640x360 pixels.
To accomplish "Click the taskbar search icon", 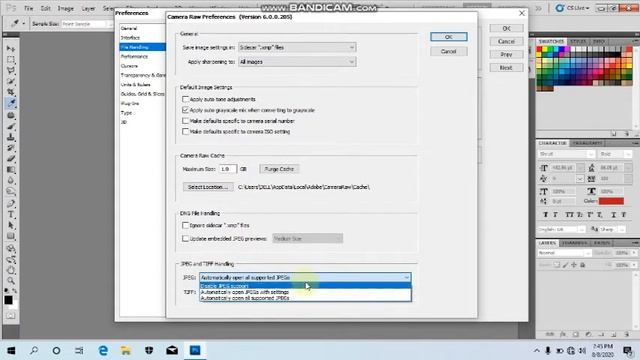I will point(34,350).
